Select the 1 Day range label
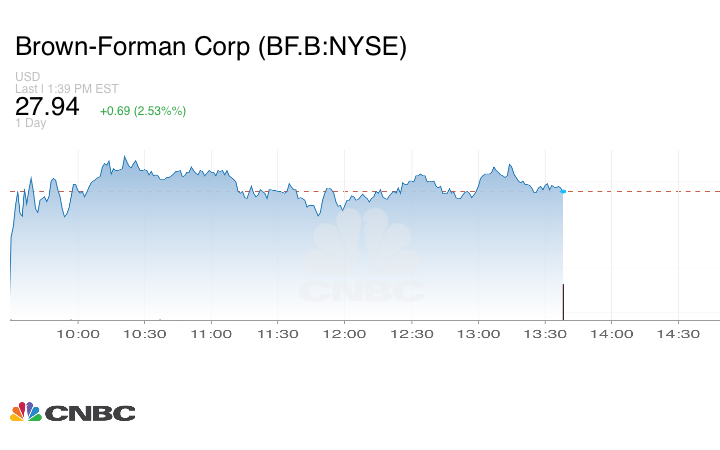The height and width of the screenshot is (450, 720). (31, 124)
